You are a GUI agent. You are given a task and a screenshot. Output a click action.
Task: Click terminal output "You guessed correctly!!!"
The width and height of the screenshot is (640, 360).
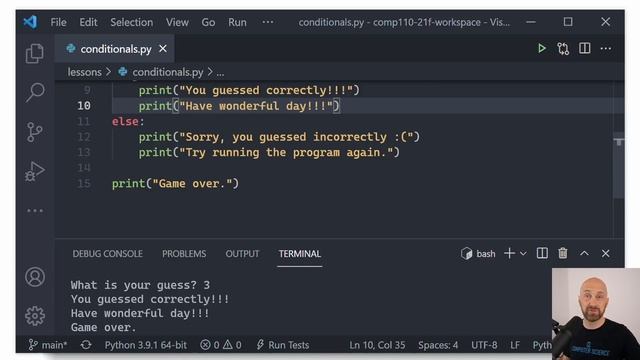[x=150, y=299]
